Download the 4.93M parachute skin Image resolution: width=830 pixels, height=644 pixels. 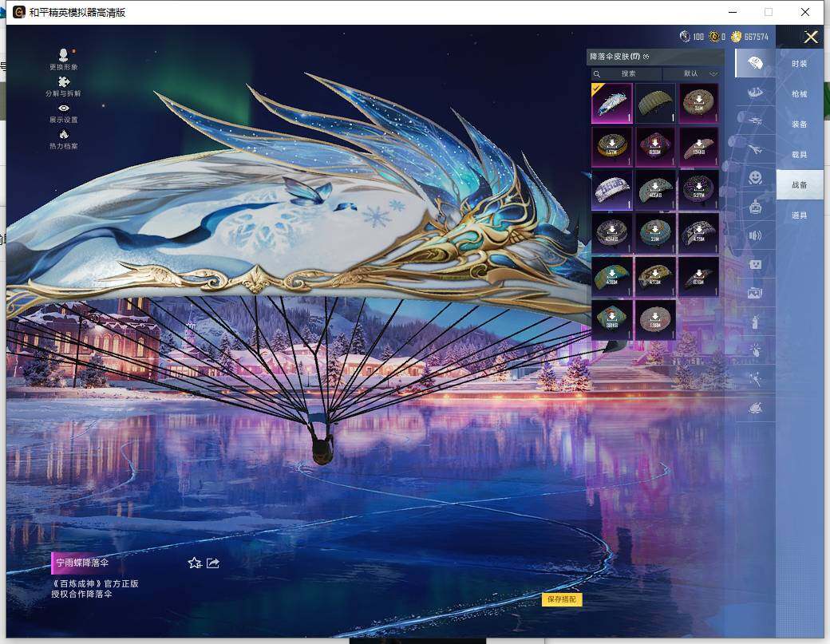point(612,277)
